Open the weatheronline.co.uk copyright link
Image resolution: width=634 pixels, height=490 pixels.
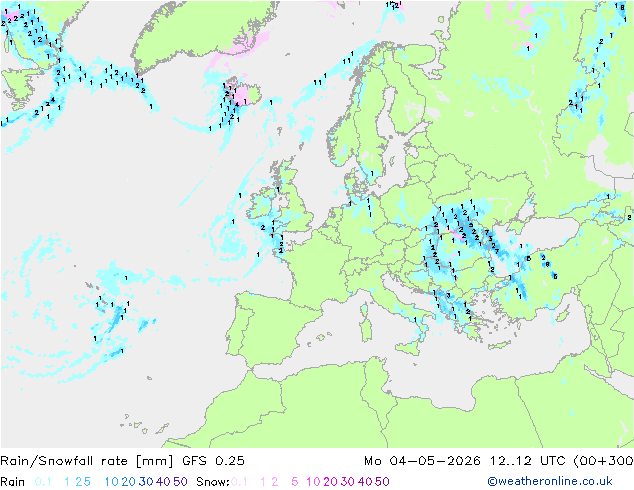tap(550, 481)
